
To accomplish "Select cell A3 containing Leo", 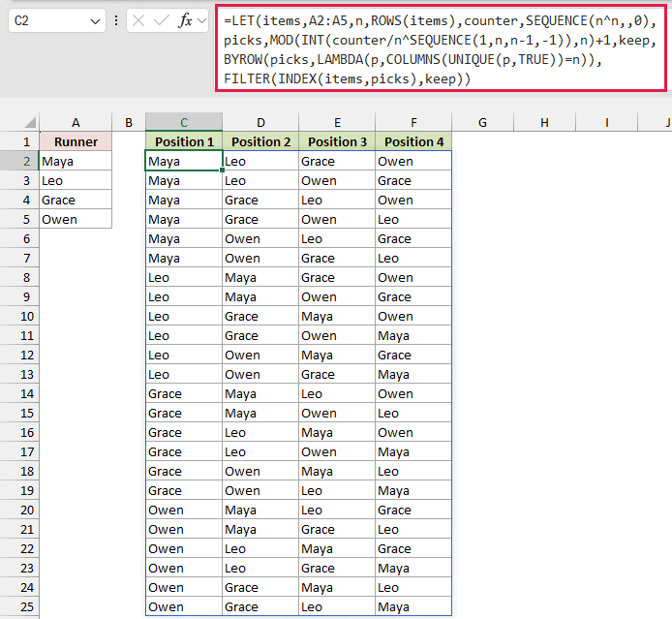I will pyautogui.click(x=76, y=180).
